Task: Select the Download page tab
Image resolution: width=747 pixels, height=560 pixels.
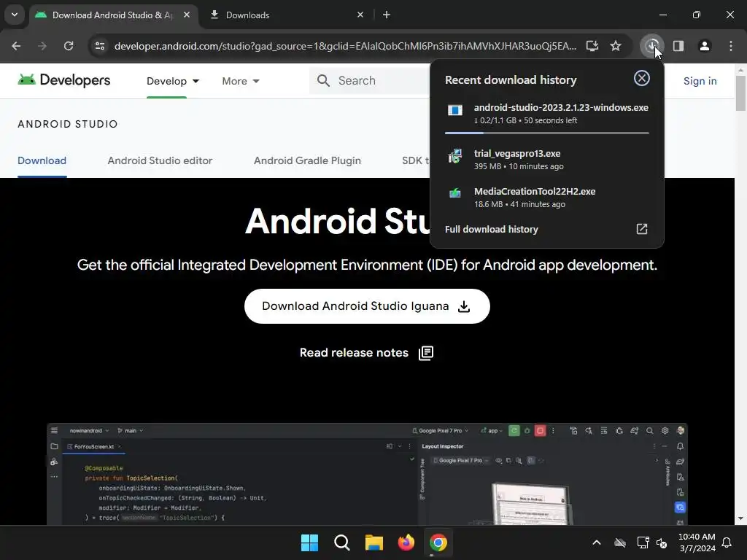Action: [42, 160]
